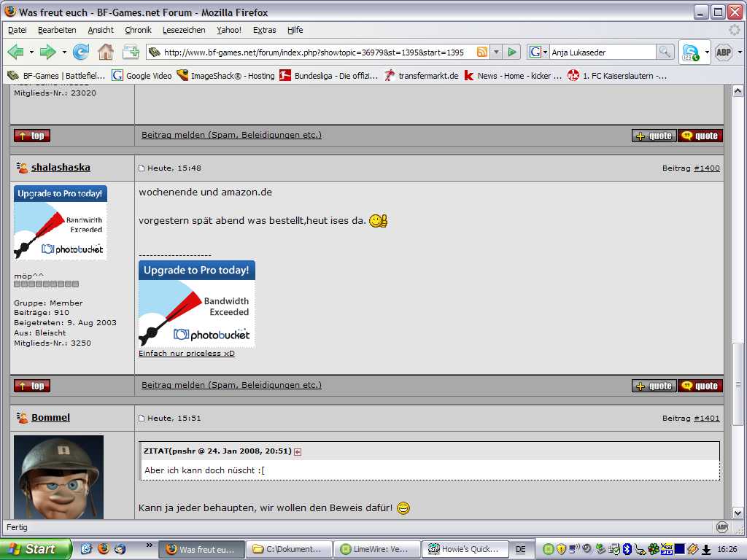
Task: Reload the current page
Action: click(x=81, y=52)
